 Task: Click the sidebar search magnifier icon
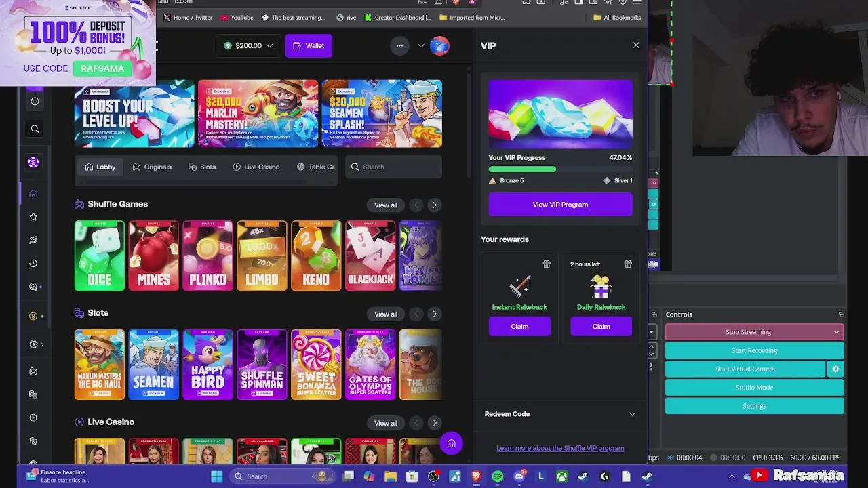point(35,129)
